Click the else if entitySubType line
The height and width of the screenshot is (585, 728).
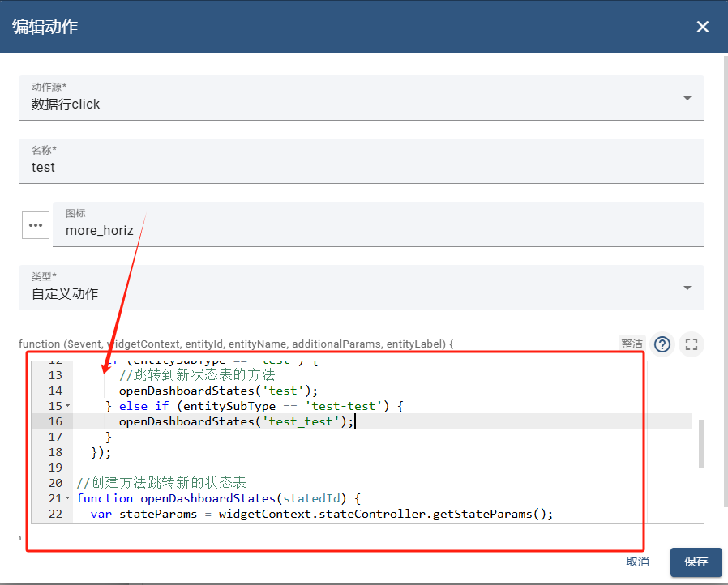pos(255,406)
